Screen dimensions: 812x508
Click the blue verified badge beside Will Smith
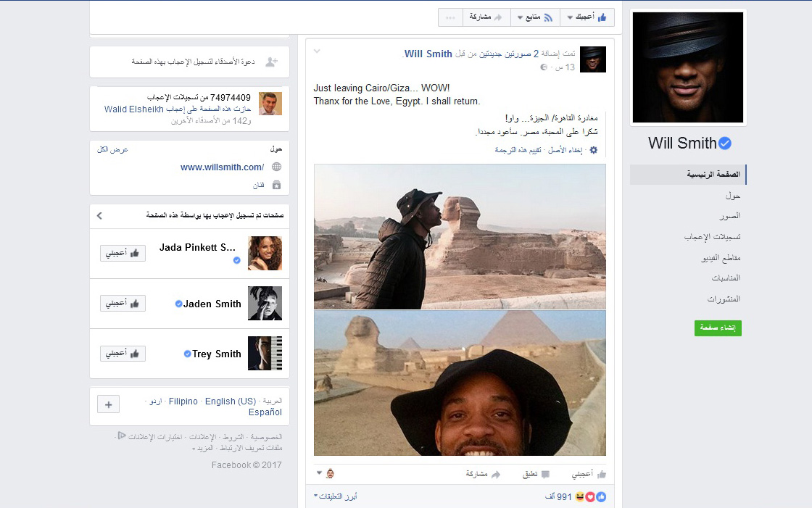point(725,143)
